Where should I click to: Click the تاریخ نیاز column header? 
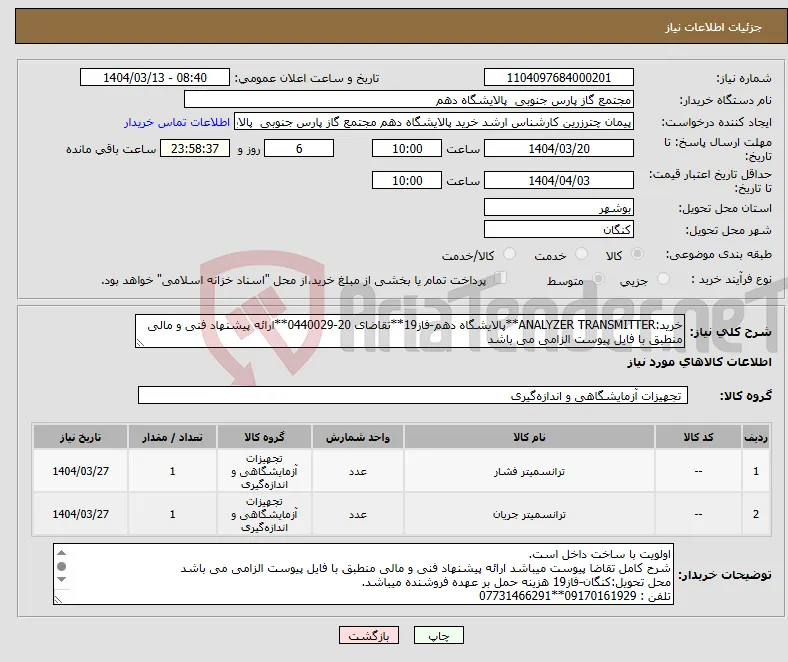coord(80,437)
